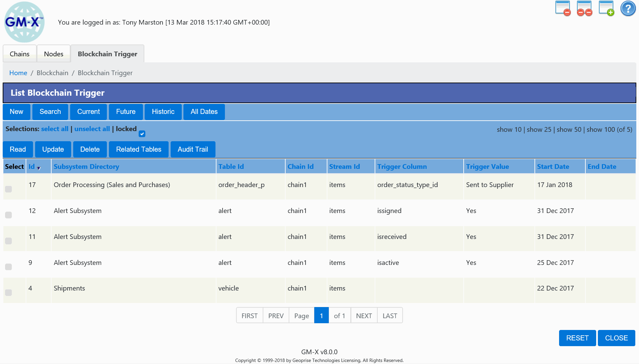Click the New button
Image resolution: width=639 pixels, height=364 pixels.
pyautogui.click(x=17, y=112)
